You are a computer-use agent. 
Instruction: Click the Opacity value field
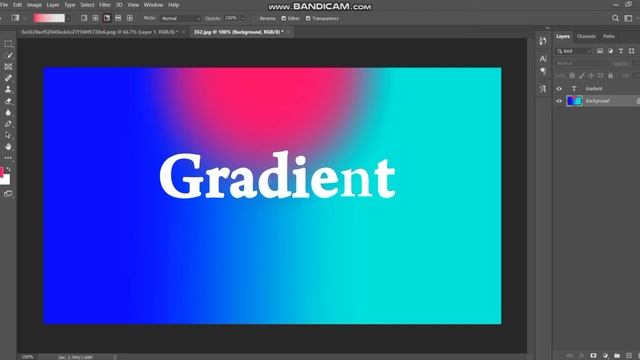tap(231, 18)
